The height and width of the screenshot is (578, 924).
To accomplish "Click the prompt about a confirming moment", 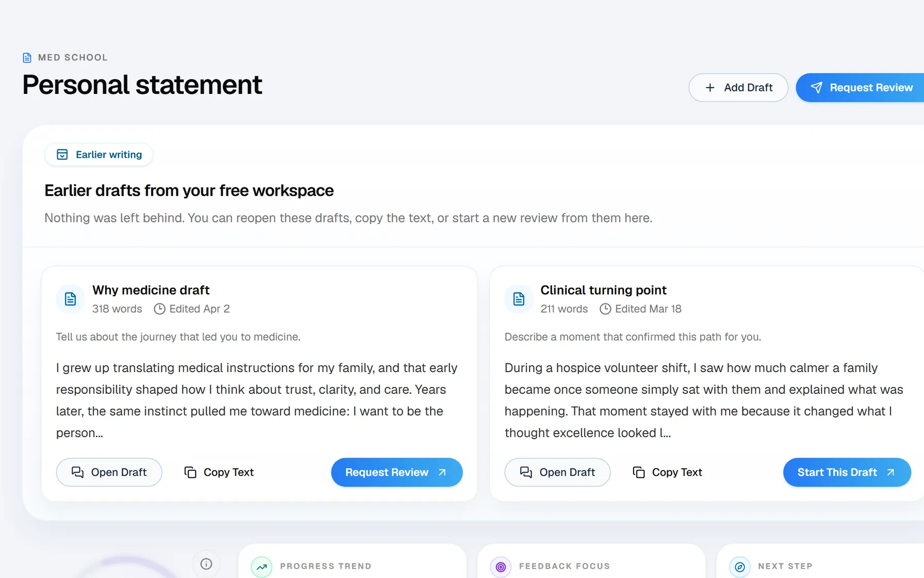I will (x=633, y=337).
